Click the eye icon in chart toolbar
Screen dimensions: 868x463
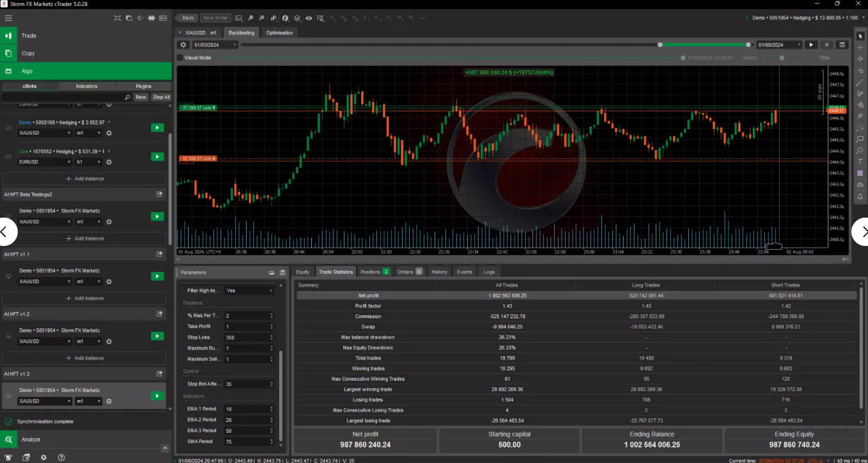(x=309, y=18)
